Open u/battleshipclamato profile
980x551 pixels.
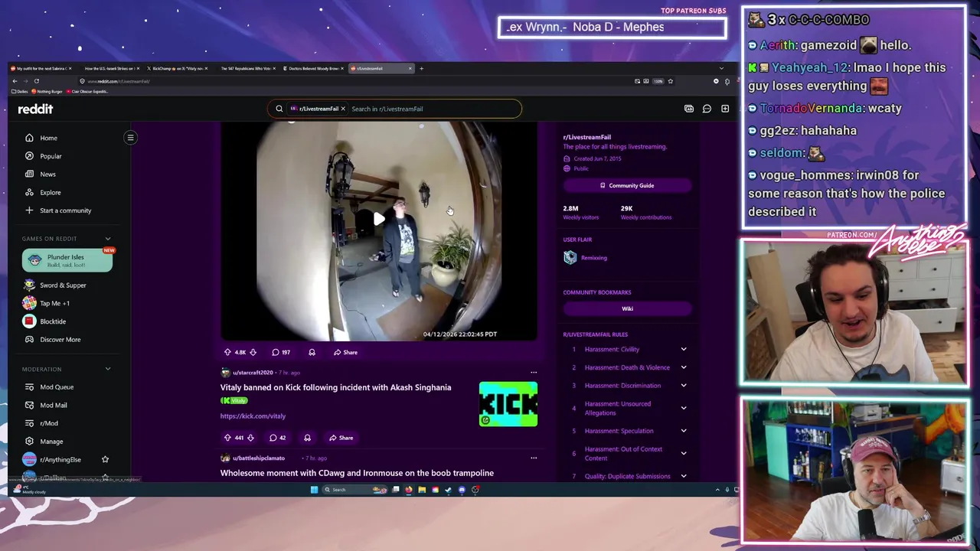[259, 458]
